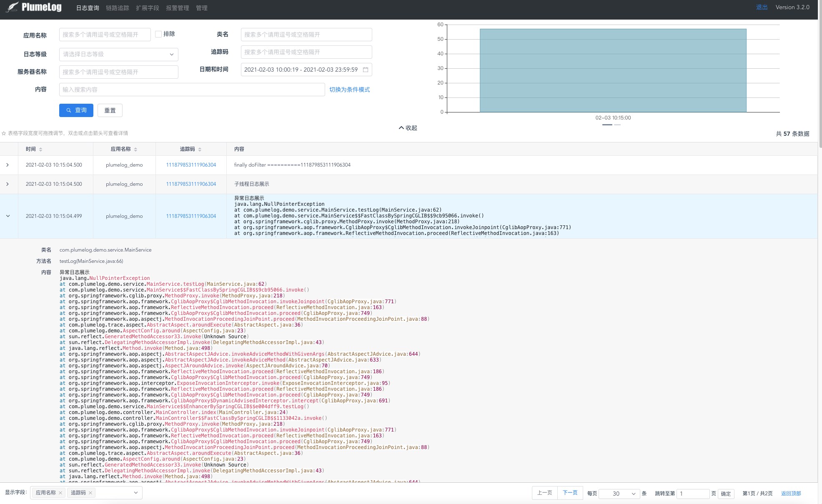Click the PlumeLog feather logo
This screenshot has width=822, height=504.
pos(13,7)
